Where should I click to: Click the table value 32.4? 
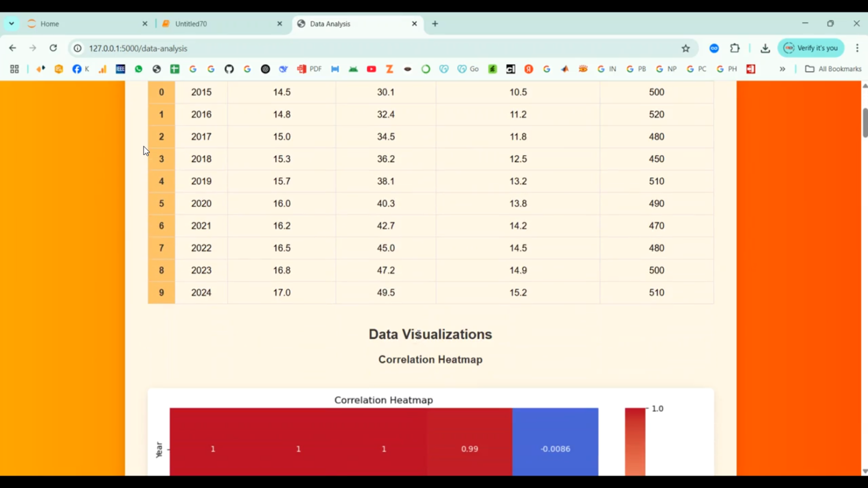coord(386,114)
